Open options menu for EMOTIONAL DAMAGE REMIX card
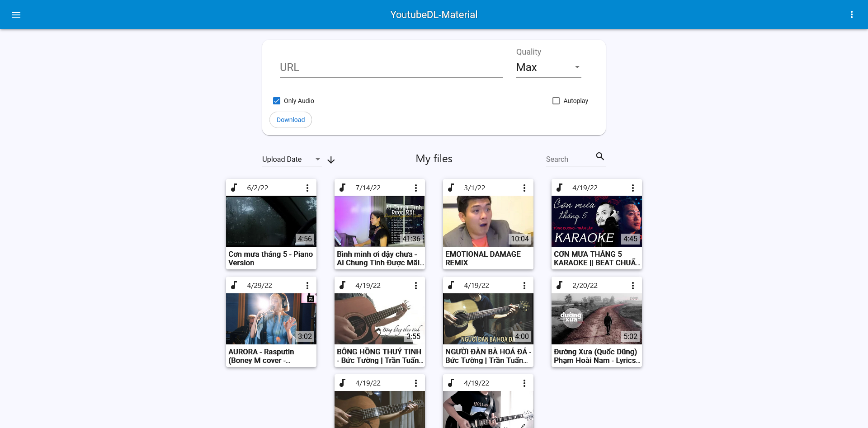The image size is (868, 428). click(x=524, y=188)
